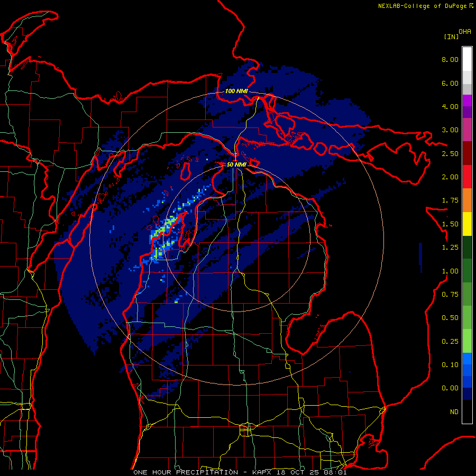The image size is (476, 476).
Task: Click the 2.00 legend value
Action: tap(450, 177)
